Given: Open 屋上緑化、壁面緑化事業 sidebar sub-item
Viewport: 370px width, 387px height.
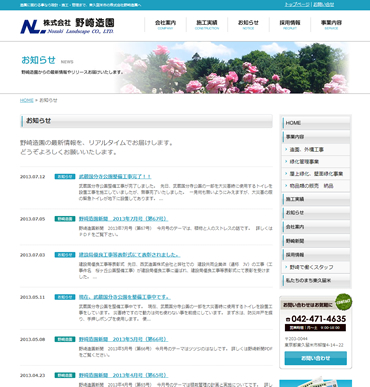Looking at the screenshot, I should point(316,173).
